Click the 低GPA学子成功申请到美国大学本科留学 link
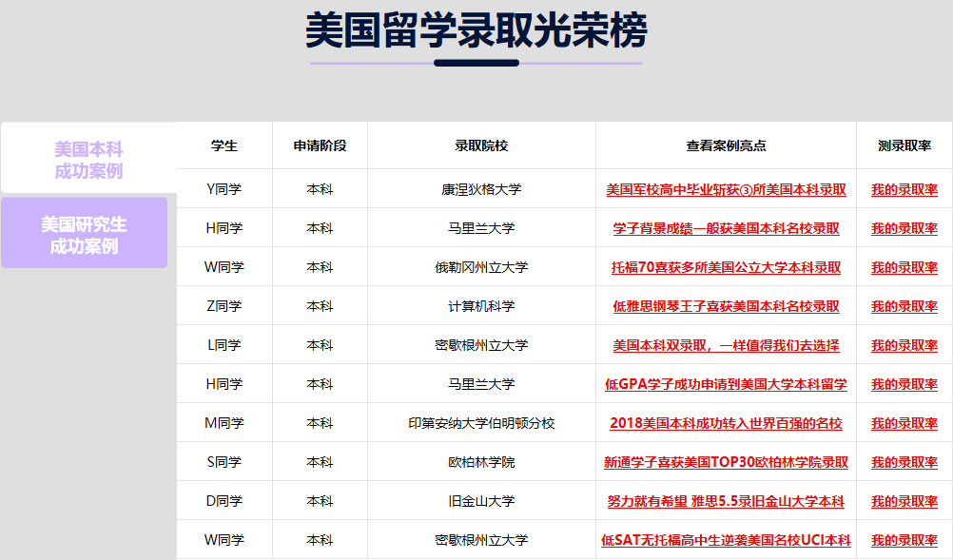Viewport: 953px width, 560px height. point(726,384)
